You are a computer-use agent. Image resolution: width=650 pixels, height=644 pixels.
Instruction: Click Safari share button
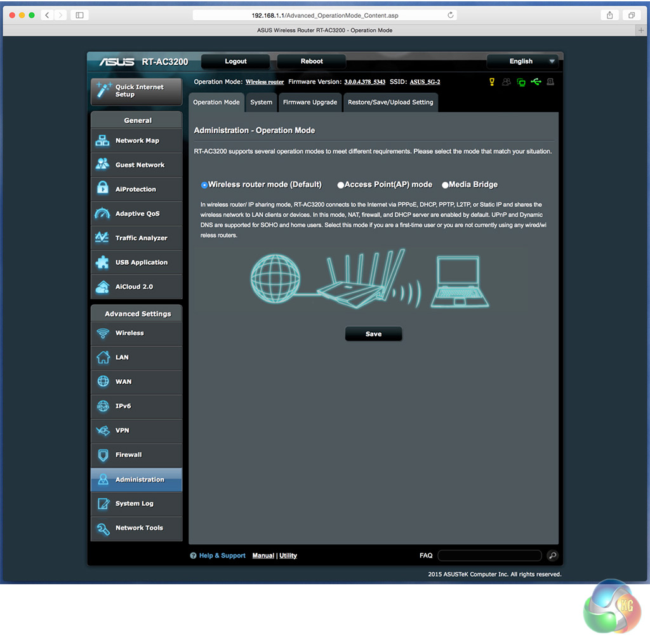click(x=609, y=15)
